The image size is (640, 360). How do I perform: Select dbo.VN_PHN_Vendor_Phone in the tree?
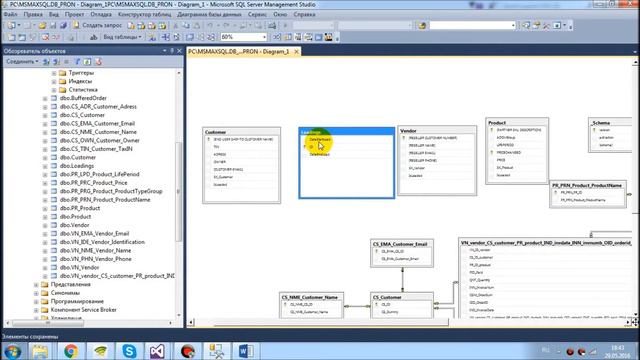(96, 259)
